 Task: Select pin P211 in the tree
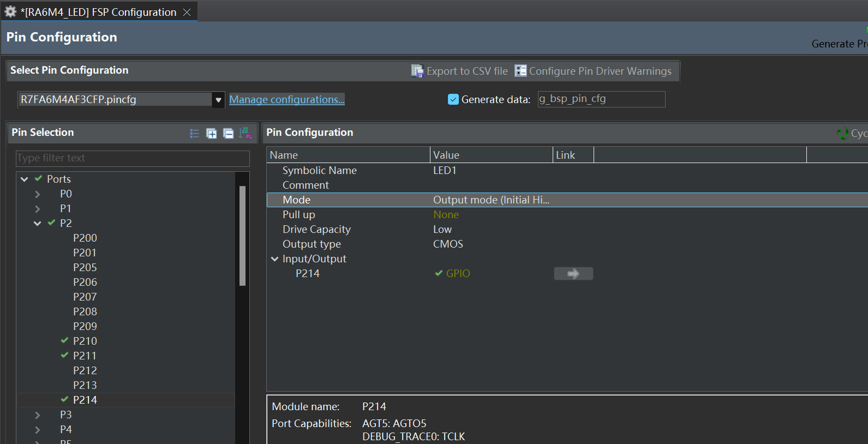(85, 356)
